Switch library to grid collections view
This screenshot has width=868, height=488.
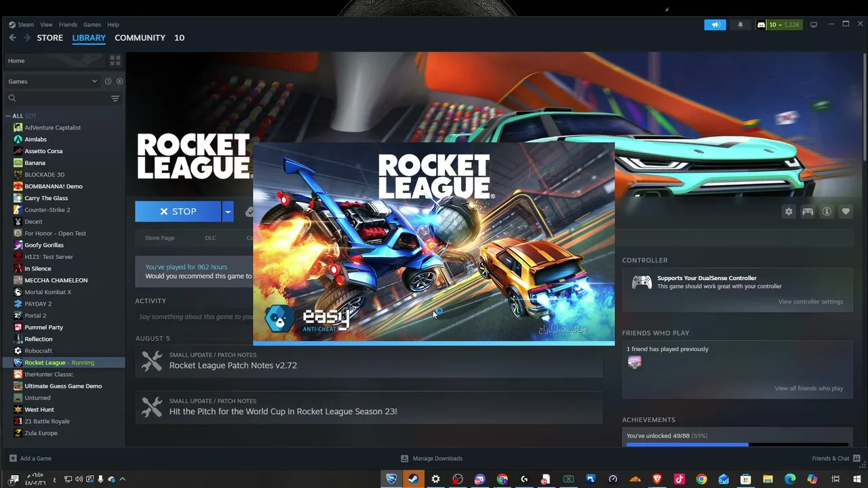(x=115, y=60)
